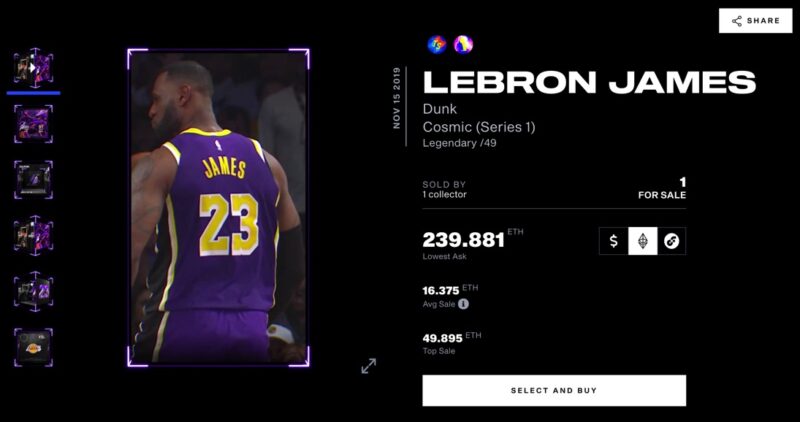This screenshot has height=422, width=800.
Task: Click the 239.881 ETH lowest ask price
Action: coord(473,239)
